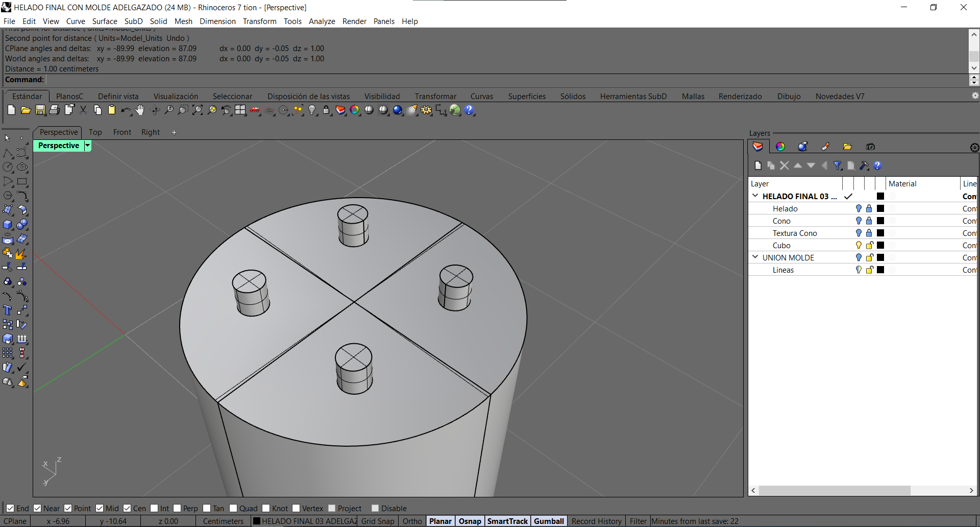Collapse the UNION MOLDE layer group
Viewport: 980px width, 527px height.
[x=755, y=257]
